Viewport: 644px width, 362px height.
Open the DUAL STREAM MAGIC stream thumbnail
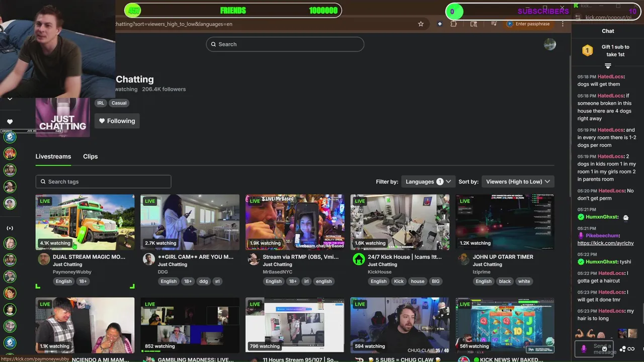click(x=85, y=222)
